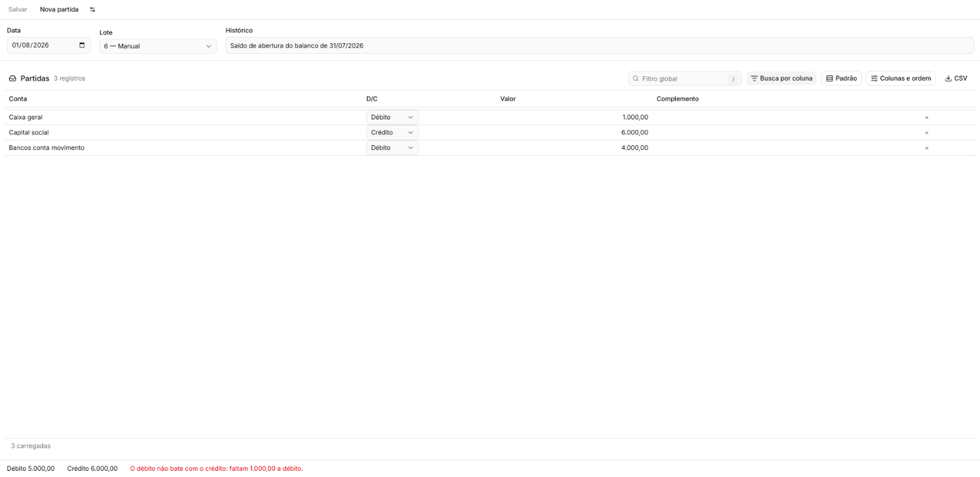Click the Data date field
This screenshot has height=477, width=980.
pos(49,45)
